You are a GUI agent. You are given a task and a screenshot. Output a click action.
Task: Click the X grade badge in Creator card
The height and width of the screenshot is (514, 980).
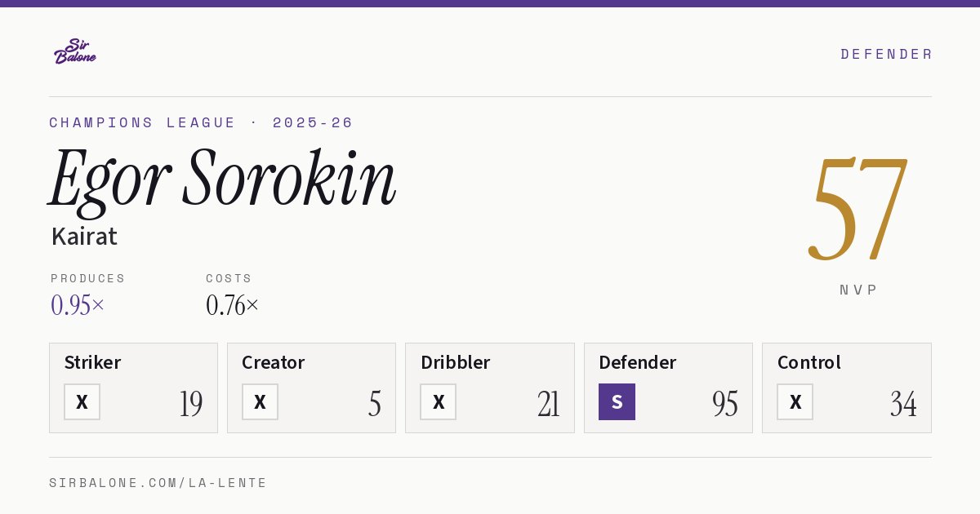260,401
